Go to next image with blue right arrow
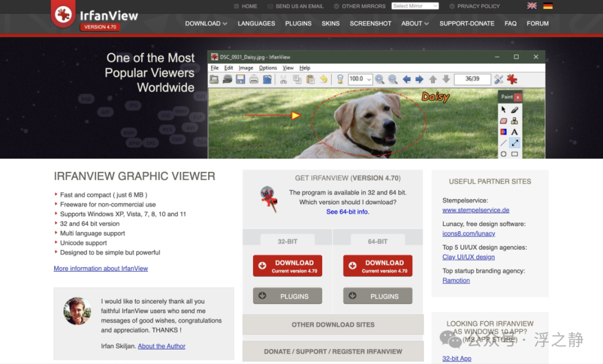The width and height of the screenshot is (603, 364). coord(419,80)
